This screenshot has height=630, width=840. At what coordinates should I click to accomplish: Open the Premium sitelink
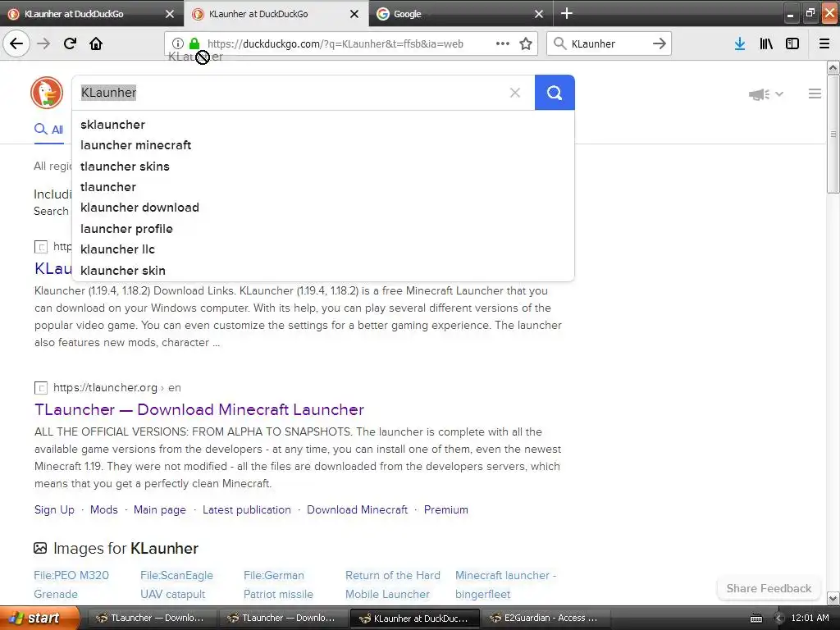tap(445, 509)
